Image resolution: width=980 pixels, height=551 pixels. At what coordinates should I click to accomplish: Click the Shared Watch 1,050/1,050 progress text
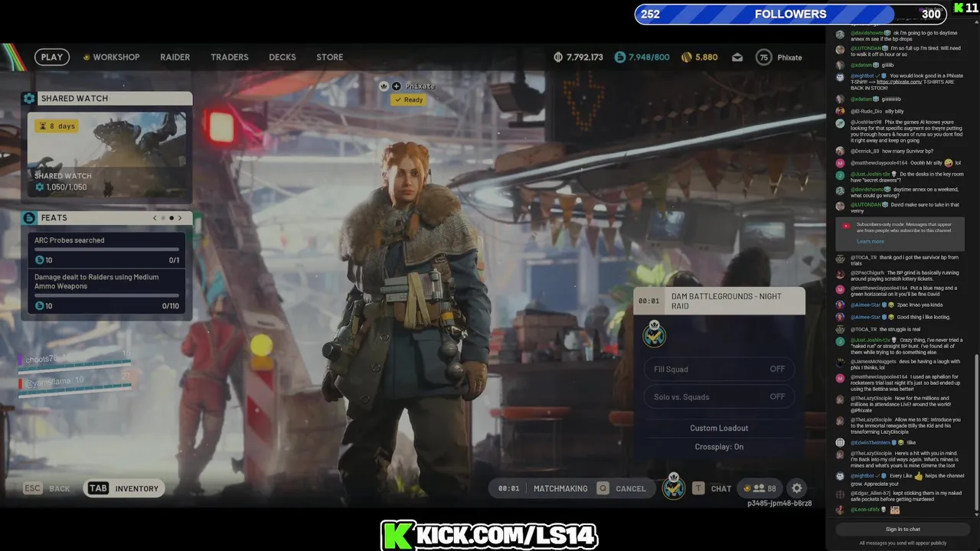coord(67,187)
